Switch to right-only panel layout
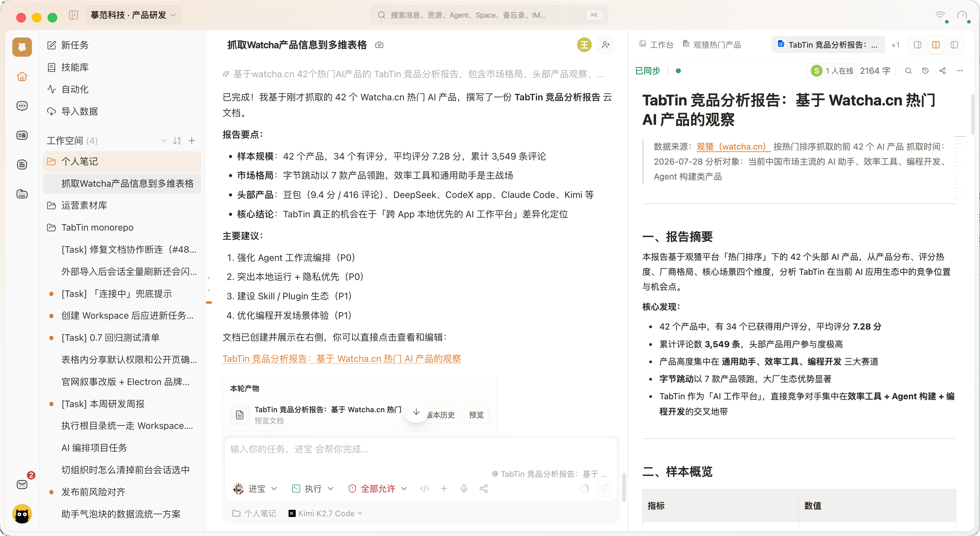The height and width of the screenshot is (536, 980). tap(954, 45)
